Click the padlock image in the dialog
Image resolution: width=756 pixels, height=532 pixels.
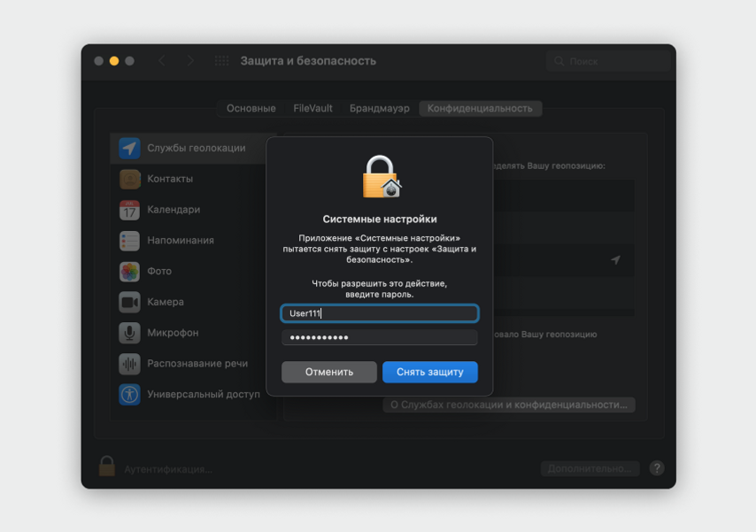click(x=381, y=176)
